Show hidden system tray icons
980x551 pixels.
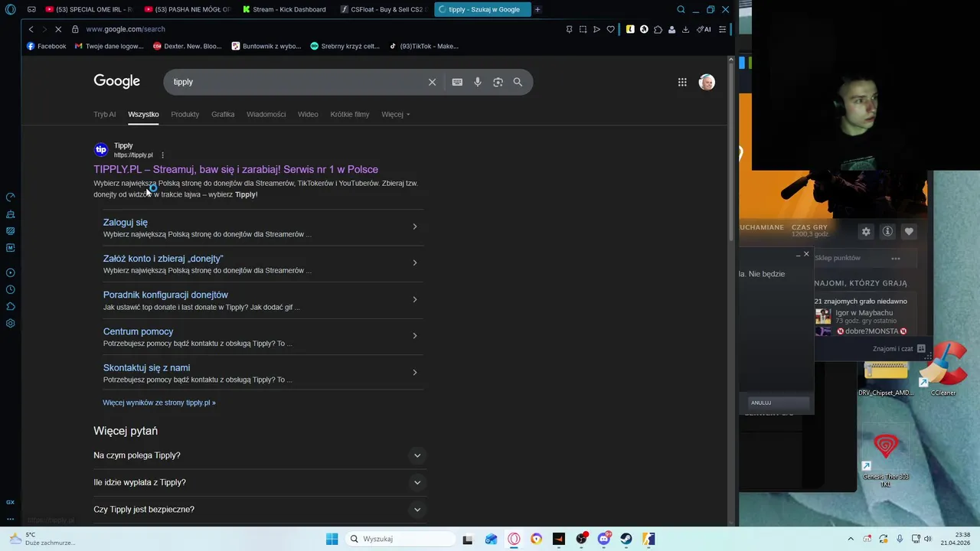(850, 539)
